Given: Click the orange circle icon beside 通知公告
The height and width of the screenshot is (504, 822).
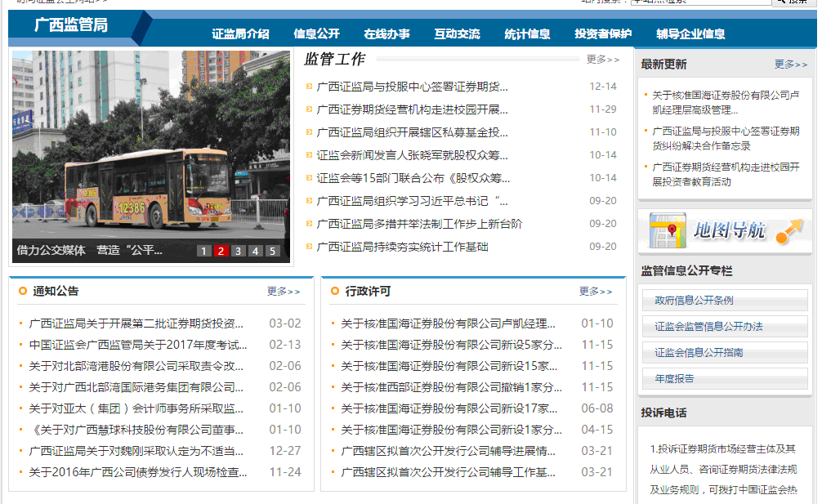Looking at the screenshot, I should coord(22,291).
